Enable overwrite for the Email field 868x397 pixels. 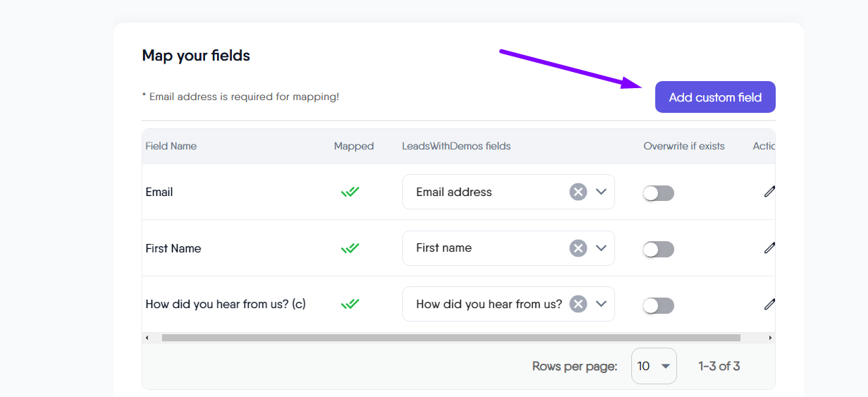click(659, 193)
